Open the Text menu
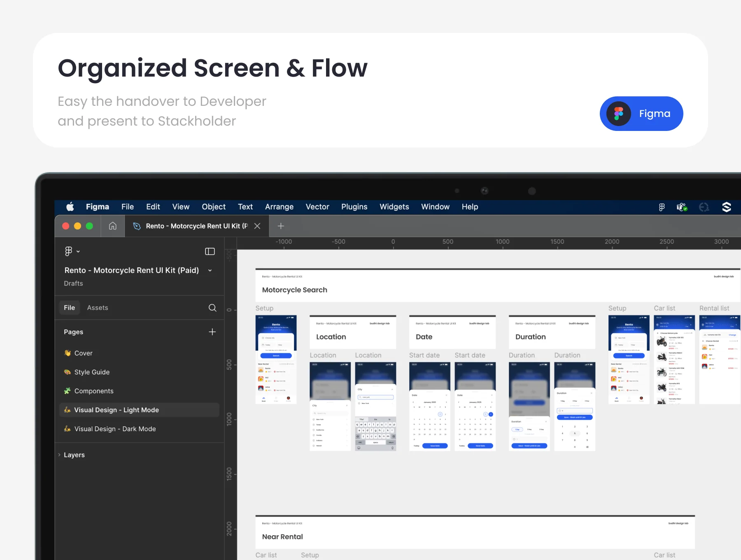 tap(245, 207)
